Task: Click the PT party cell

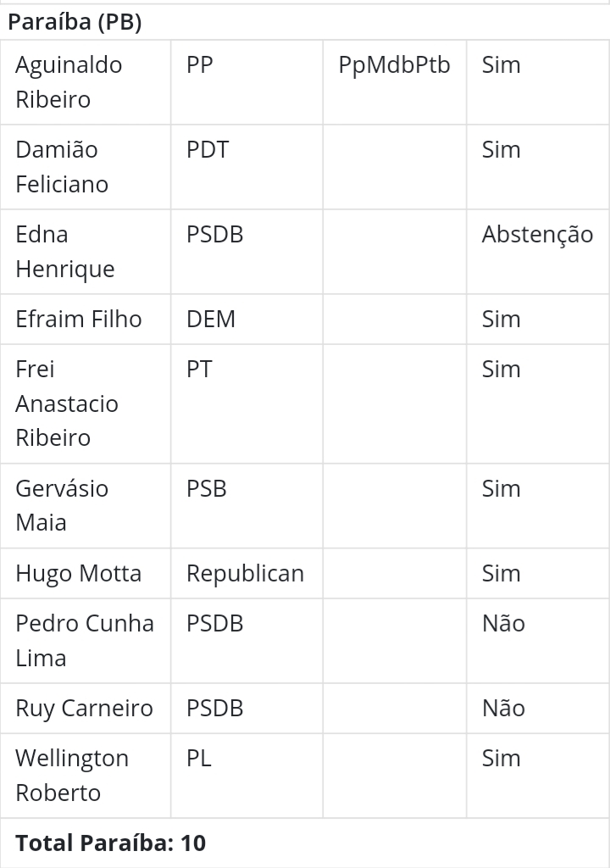Action: (199, 370)
